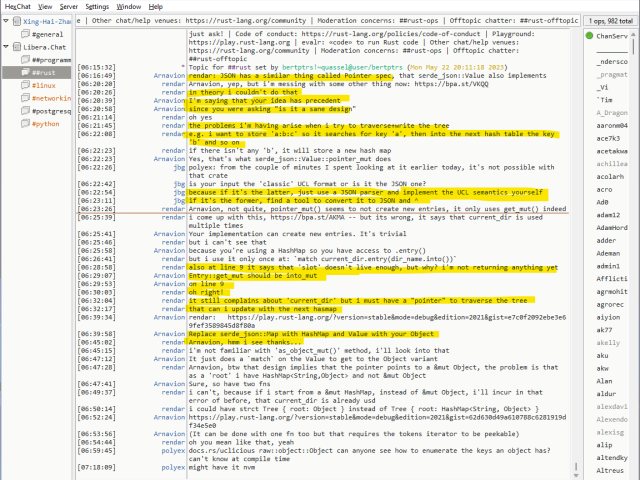
Task: Select the ##rust channel in the tree
Action: (x=43, y=73)
